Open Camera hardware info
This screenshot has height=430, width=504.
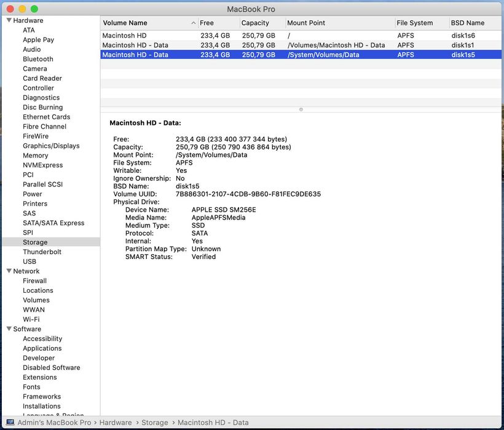(34, 68)
